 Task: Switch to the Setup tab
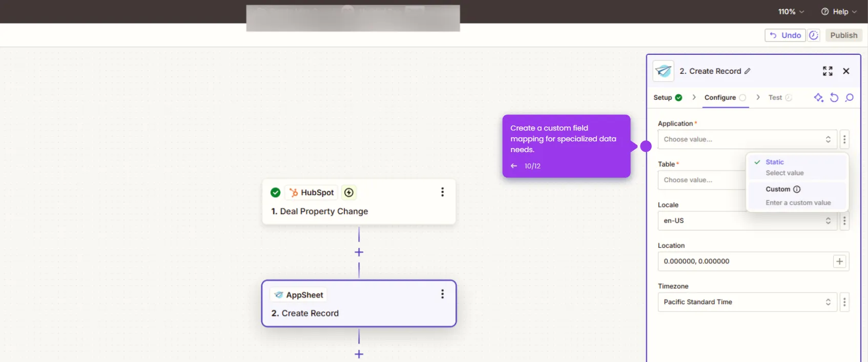point(668,97)
